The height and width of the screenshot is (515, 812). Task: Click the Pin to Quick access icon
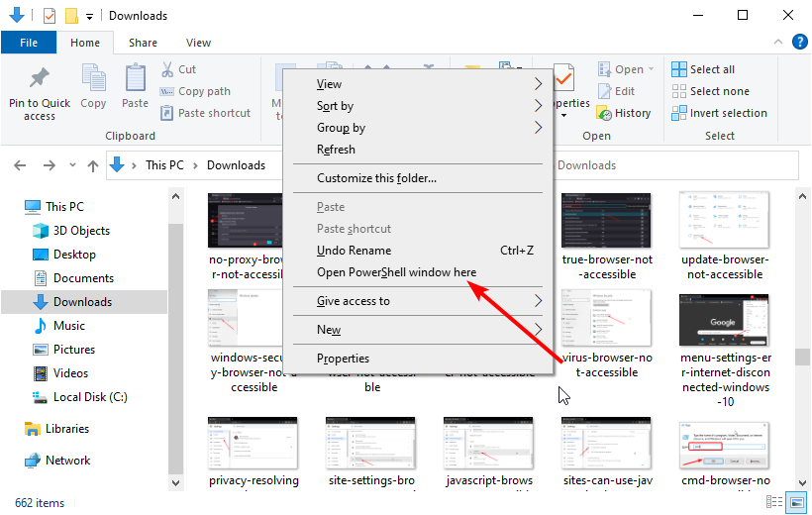point(40,78)
